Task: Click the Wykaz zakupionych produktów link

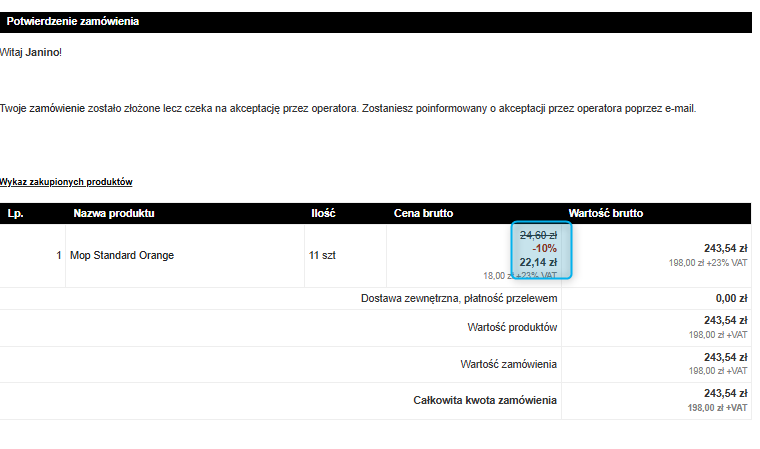Action: (66, 182)
